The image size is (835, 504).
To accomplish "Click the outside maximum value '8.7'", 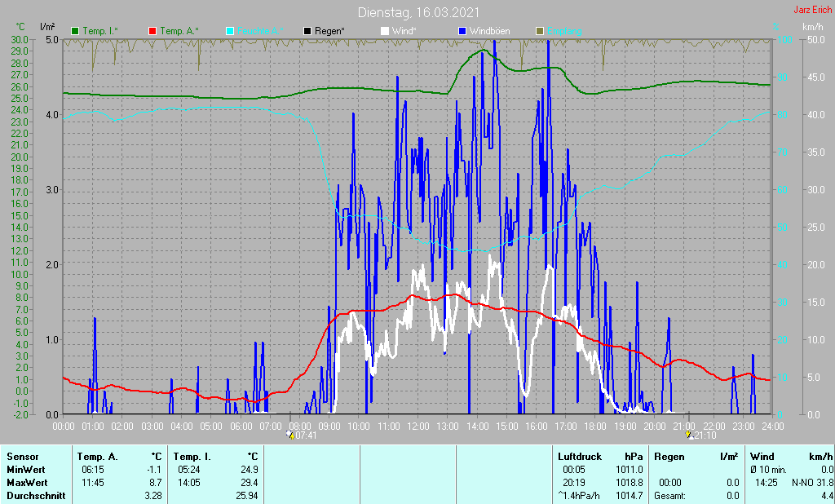I will (154, 483).
